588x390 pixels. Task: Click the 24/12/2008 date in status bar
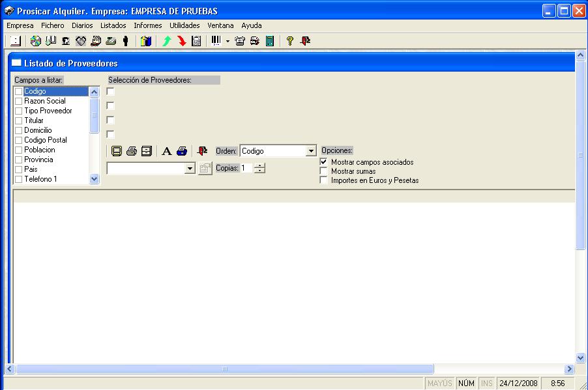(x=518, y=383)
